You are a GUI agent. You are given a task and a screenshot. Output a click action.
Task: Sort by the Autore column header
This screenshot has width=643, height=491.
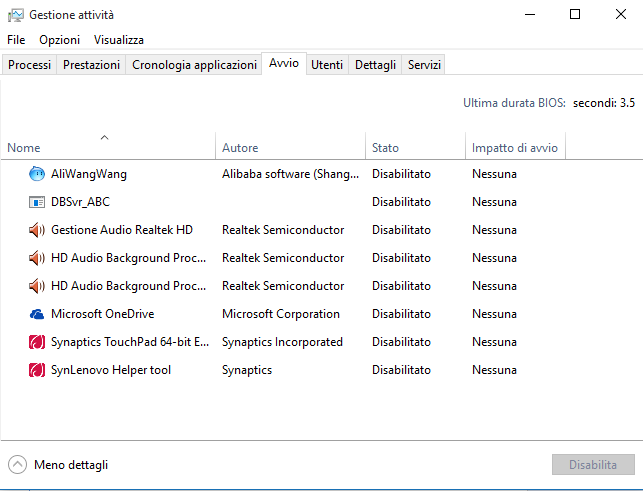(x=290, y=146)
